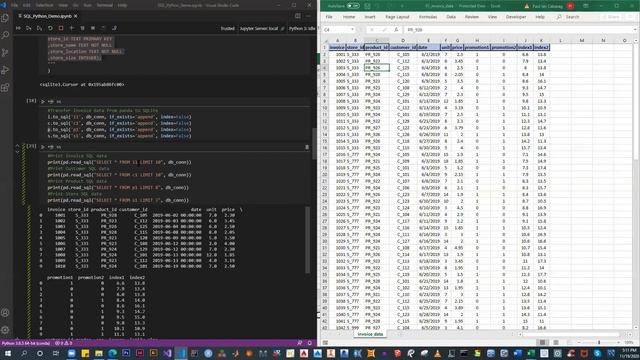
Task: Open Excel Data ribbon tab
Action: tap(451, 17)
